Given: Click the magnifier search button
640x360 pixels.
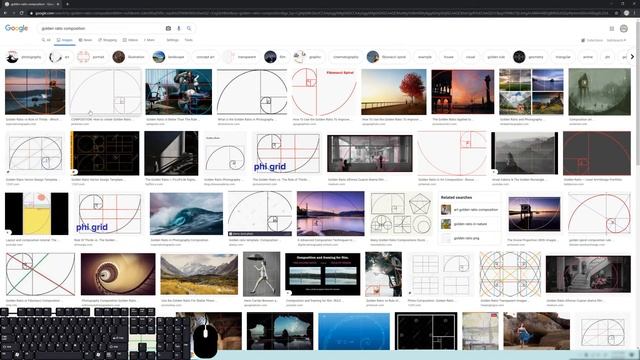Looking at the screenshot, I should pos(189,29).
